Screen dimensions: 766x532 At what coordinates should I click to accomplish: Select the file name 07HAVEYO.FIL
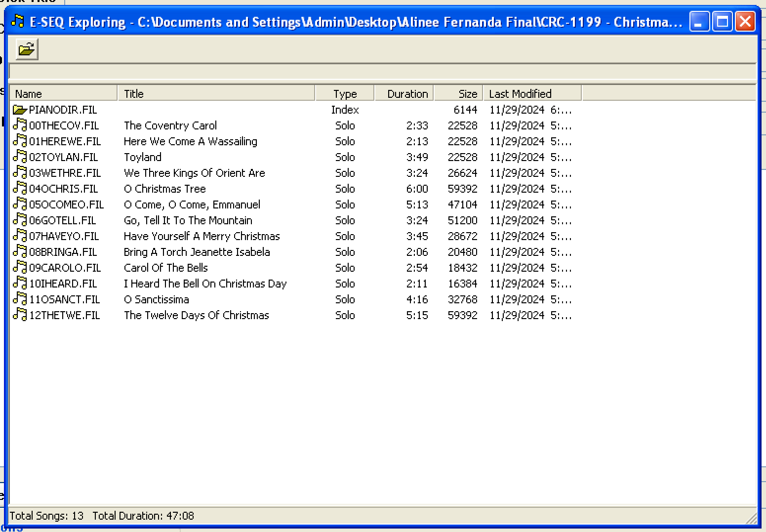(64, 236)
